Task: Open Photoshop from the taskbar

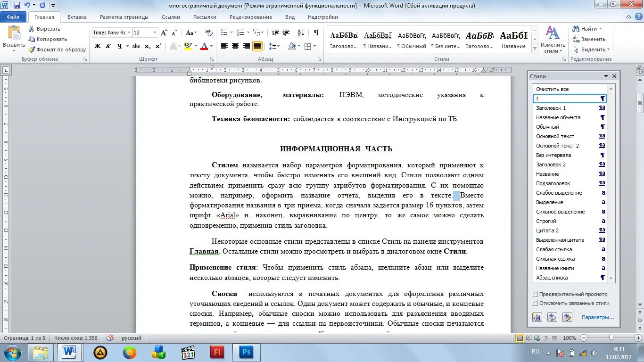Action: 247,352
